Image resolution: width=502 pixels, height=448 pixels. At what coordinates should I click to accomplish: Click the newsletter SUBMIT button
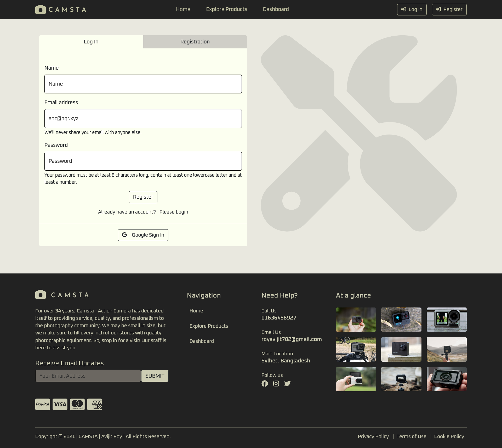(x=155, y=376)
